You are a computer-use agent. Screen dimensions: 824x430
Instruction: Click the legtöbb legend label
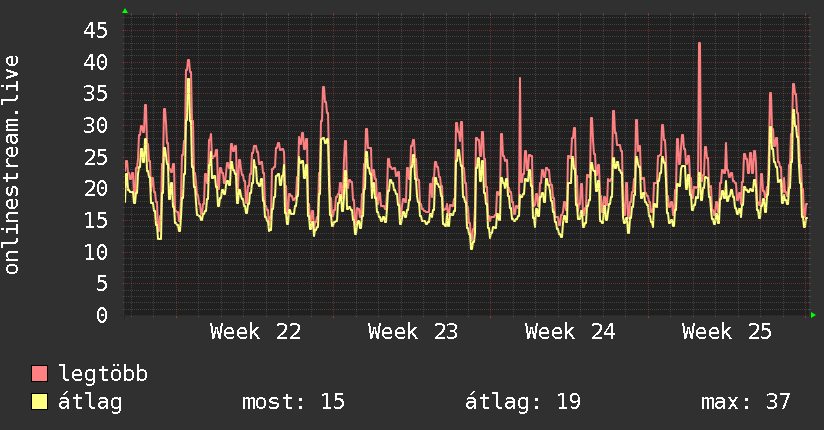click(x=103, y=374)
